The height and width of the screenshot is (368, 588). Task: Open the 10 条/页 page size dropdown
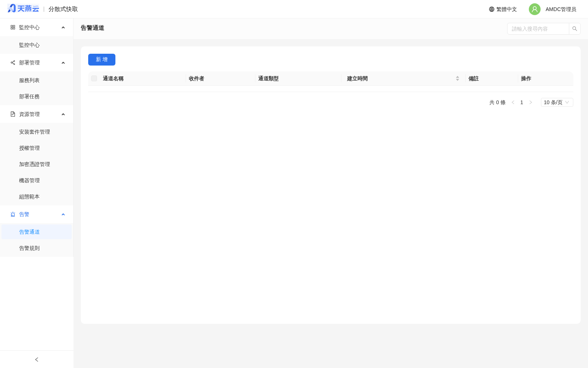click(557, 102)
